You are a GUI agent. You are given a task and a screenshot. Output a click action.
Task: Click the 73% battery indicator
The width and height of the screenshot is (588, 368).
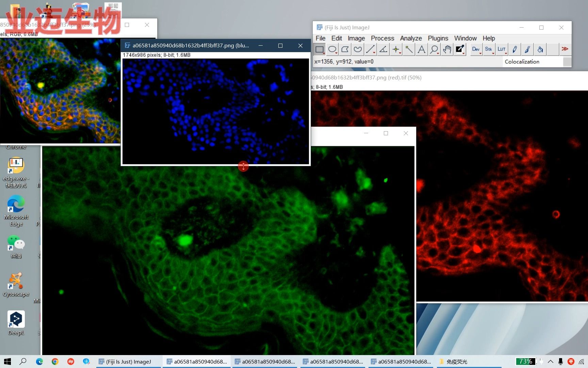525,361
